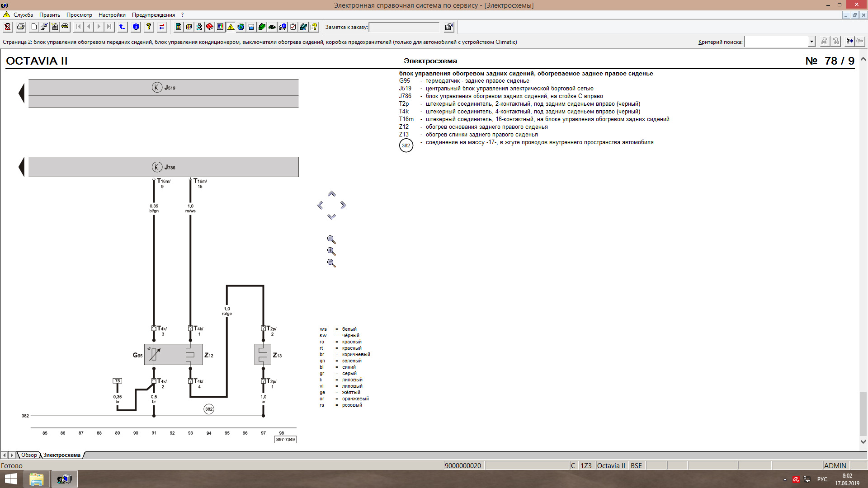This screenshot has height=488, width=868.
Task: Switch to the Обзор tab
Action: coord(29,455)
